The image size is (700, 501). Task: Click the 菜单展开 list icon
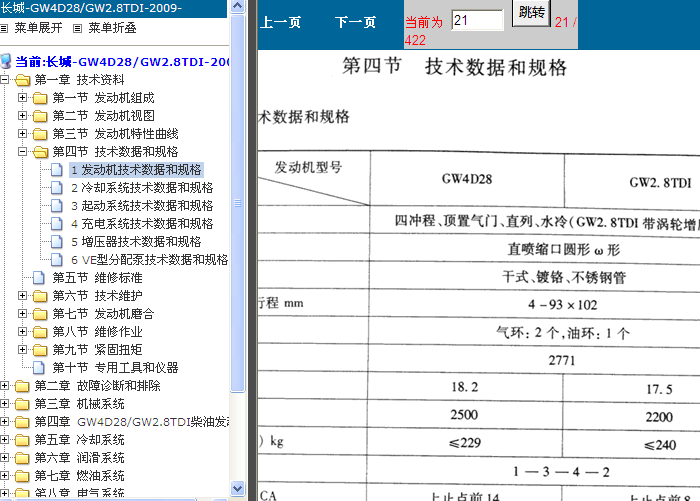4,29
